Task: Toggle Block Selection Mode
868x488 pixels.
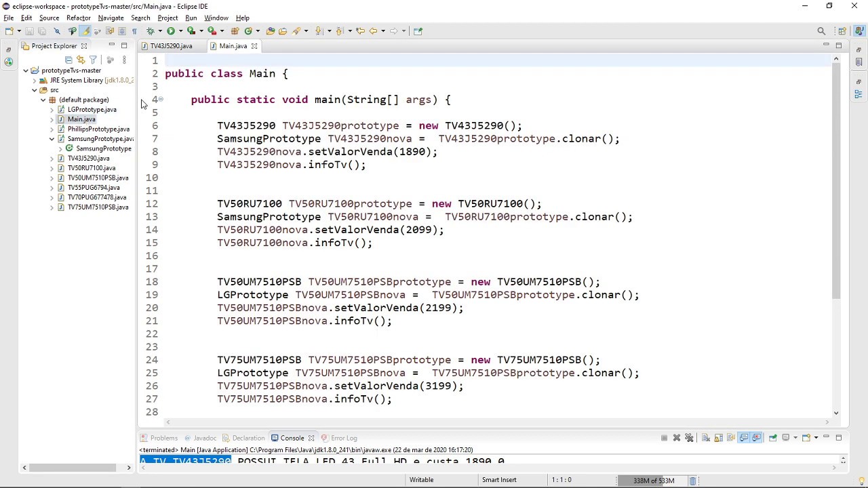Action: (121, 30)
